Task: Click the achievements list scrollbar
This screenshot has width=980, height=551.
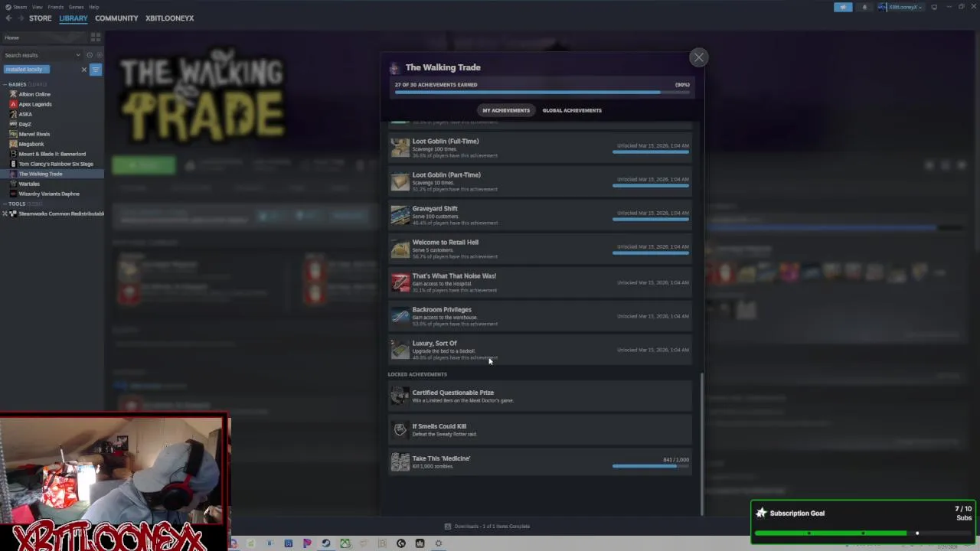Action: (x=701, y=444)
